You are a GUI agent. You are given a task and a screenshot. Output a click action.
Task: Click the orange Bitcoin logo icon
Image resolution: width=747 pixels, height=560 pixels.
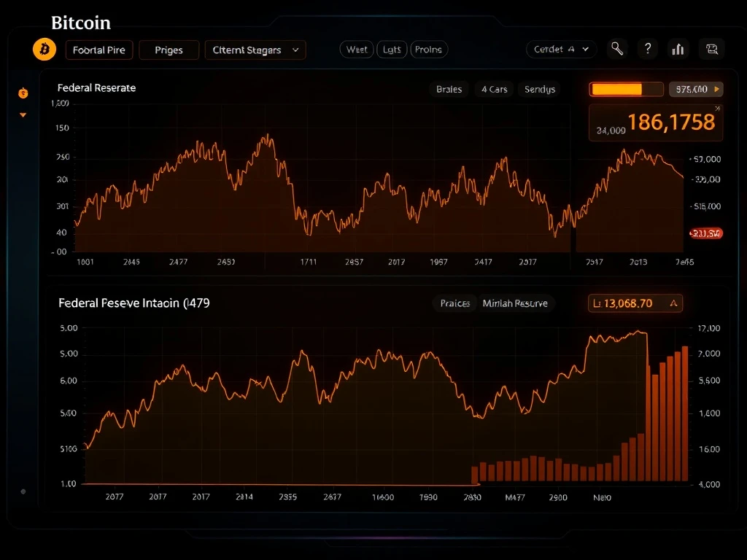[44, 50]
